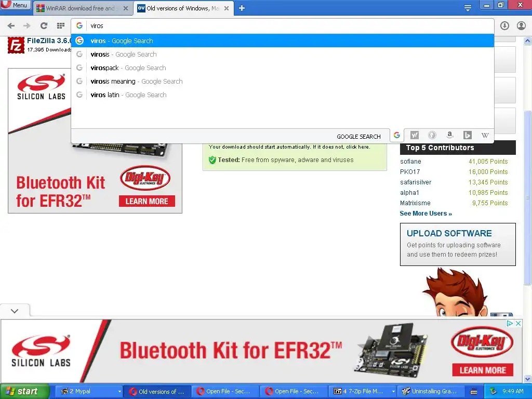
Task: Open the UPLOAD SOFTWARE box
Action: pyautogui.click(x=458, y=244)
